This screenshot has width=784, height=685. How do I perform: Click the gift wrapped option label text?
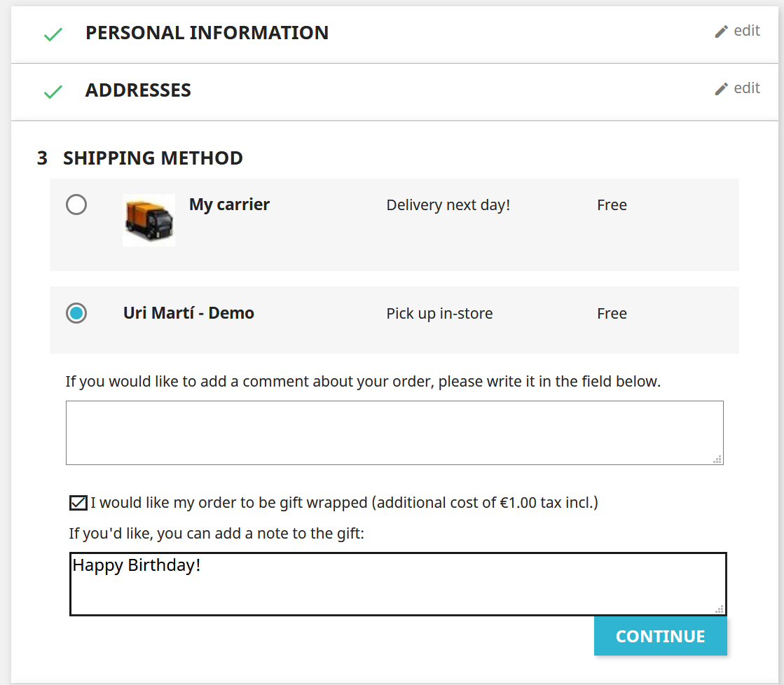[344, 503]
